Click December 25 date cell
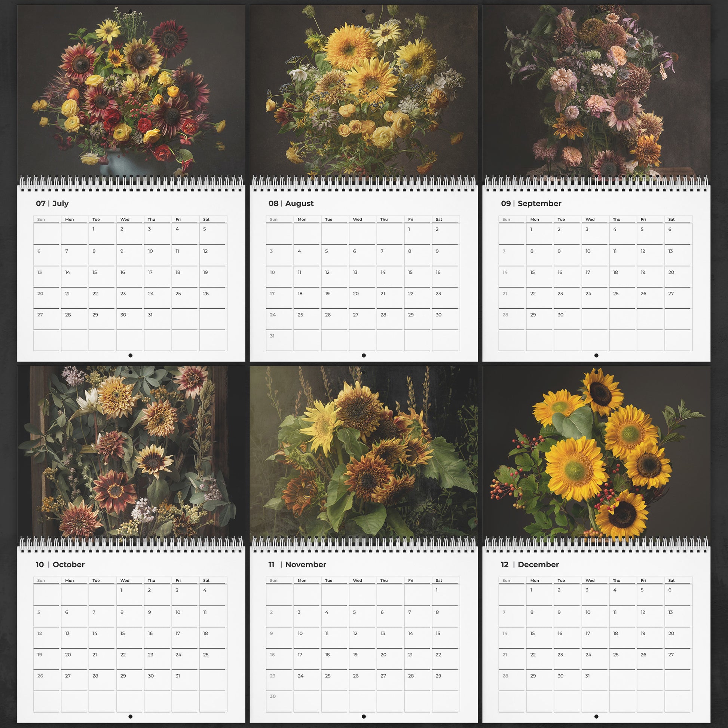Image resolution: width=728 pixels, height=728 pixels. (x=623, y=659)
